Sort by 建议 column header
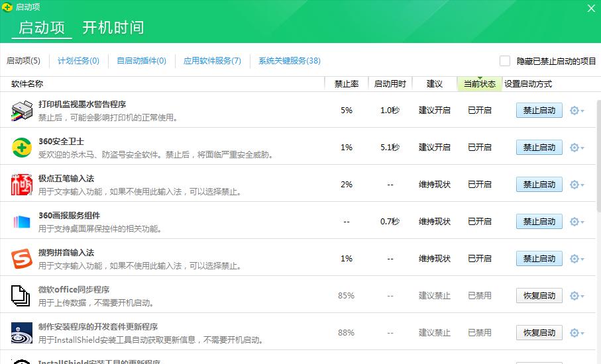Screen dimensions: 601x364 point(435,84)
